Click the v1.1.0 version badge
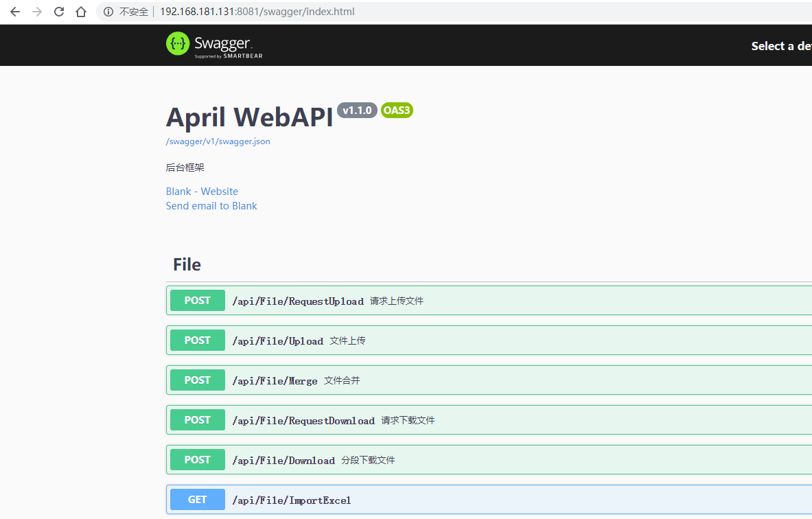This screenshot has width=812, height=519. point(357,111)
